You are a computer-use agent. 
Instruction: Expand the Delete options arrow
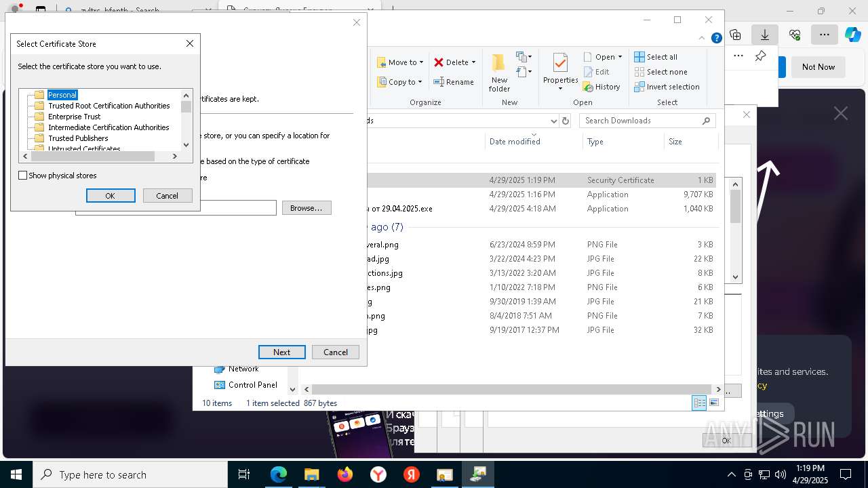point(473,62)
